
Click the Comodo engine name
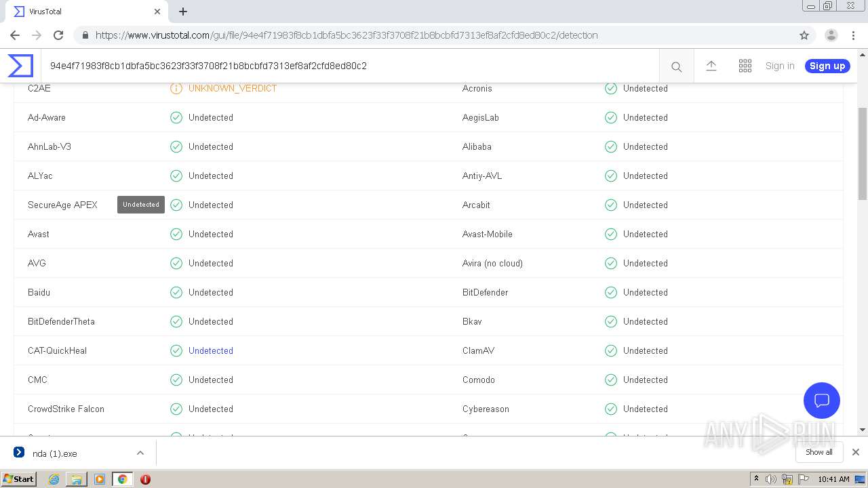tap(479, 380)
